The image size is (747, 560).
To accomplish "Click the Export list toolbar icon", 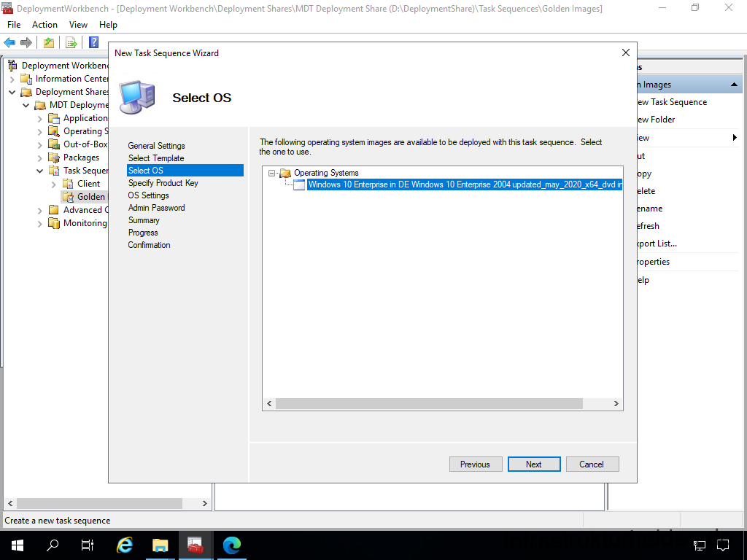I will (x=71, y=42).
